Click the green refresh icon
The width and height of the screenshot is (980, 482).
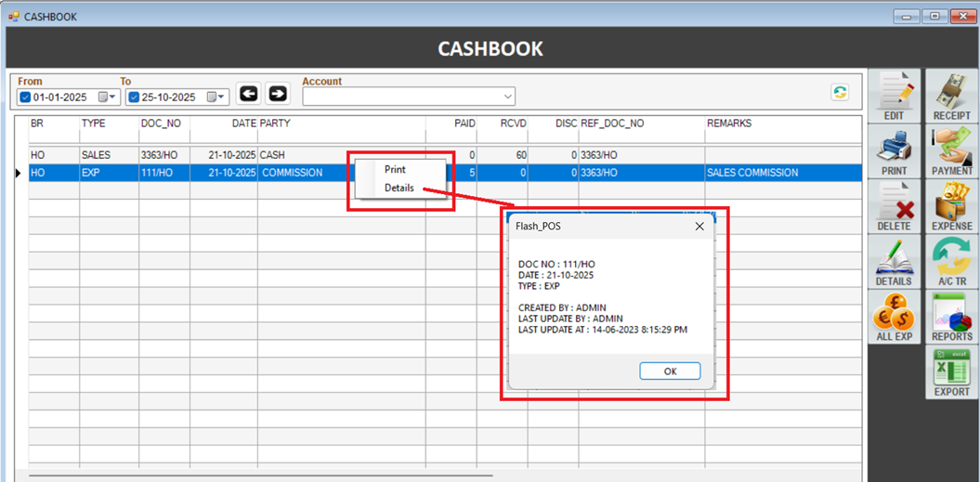coord(840,93)
